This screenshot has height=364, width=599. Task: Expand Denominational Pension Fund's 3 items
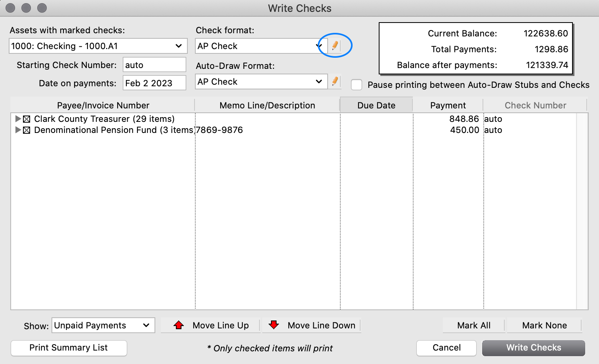click(18, 130)
